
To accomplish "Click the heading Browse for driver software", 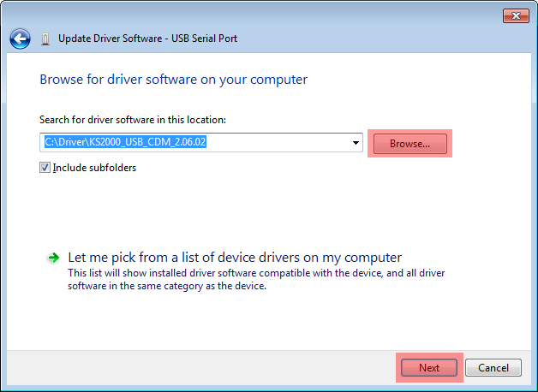I will coord(174,80).
